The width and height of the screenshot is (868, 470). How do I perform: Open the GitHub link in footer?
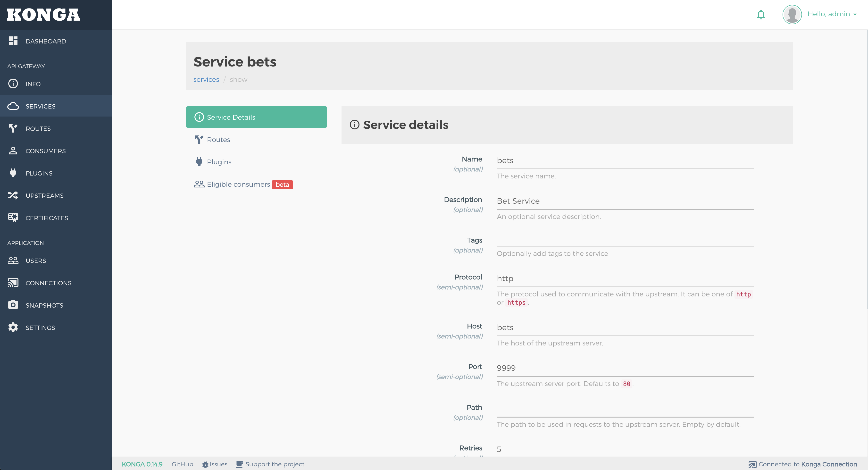coord(182,464)
